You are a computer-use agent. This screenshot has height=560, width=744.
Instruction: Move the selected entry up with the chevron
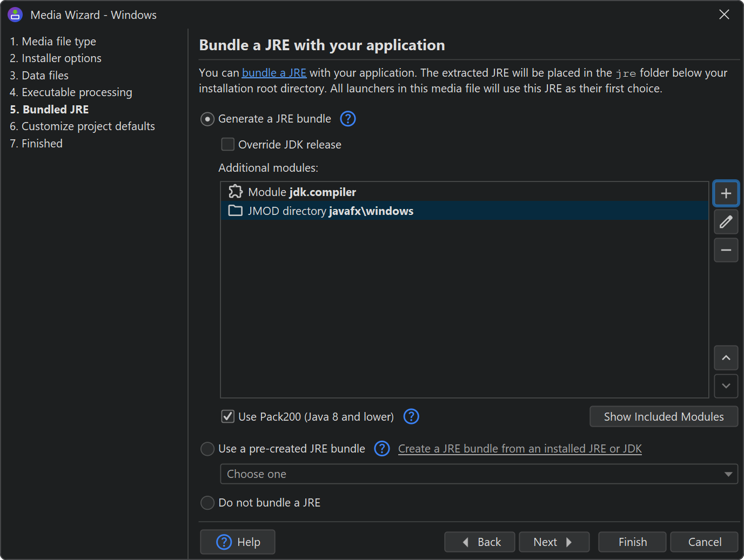726,357
